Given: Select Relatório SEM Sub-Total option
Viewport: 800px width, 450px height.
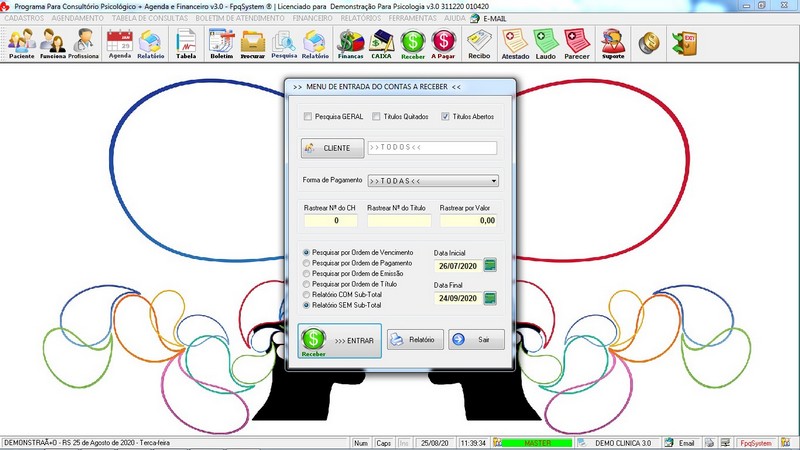Looking at the screenshot, I should coord(306,305).
